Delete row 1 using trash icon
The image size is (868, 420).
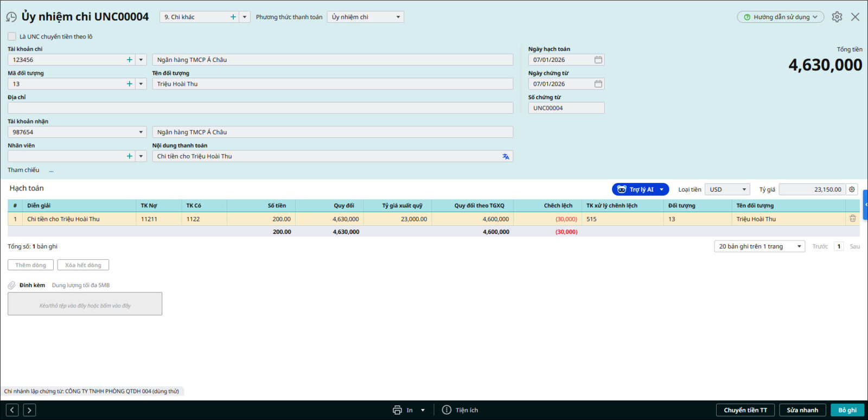pos(852,219)
